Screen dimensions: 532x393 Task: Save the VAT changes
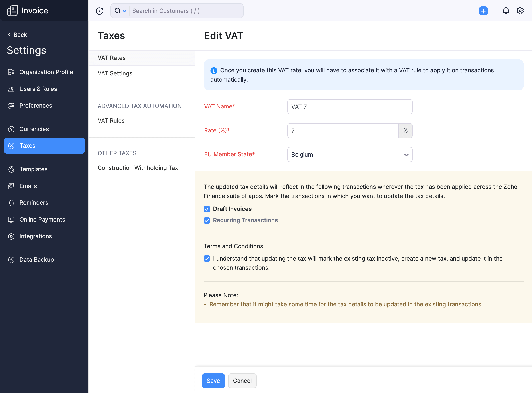pyautogui.click(x=213, y=381)
